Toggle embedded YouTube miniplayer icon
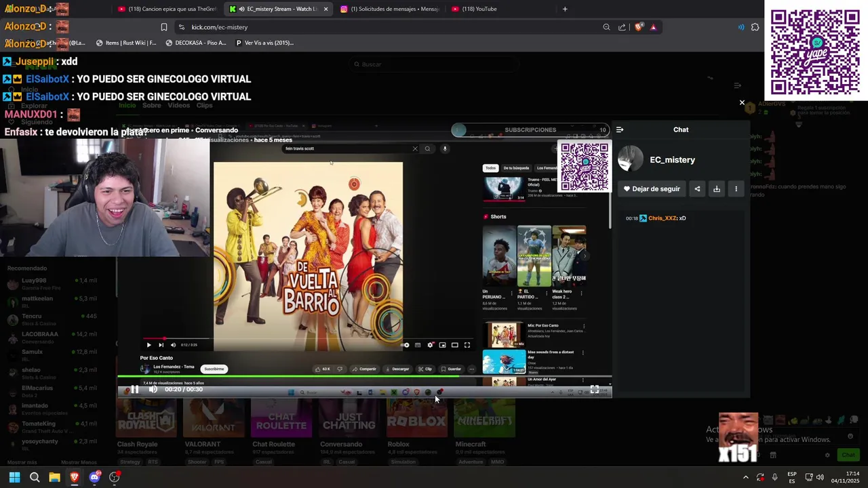Viewport: 868px width, 488px height. tap(442, 345)
